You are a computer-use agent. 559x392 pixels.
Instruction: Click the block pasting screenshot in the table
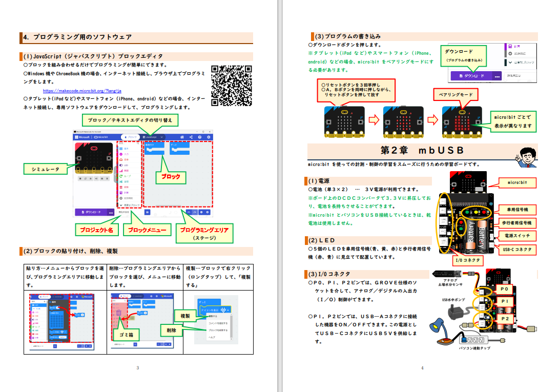[61, 322]
